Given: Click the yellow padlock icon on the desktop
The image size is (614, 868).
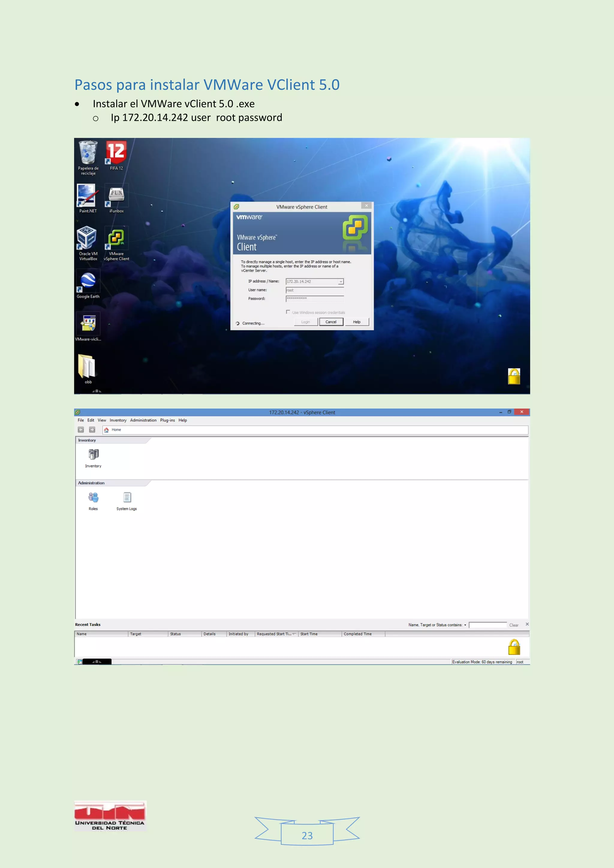Looking at the screenshot, I should pyautogui.click(x=514, y=376).
